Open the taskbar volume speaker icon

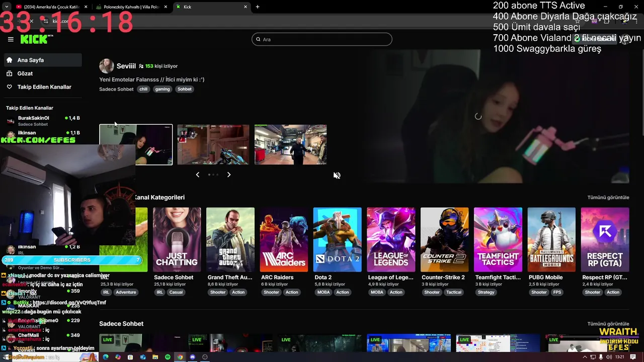pos(609,357)
